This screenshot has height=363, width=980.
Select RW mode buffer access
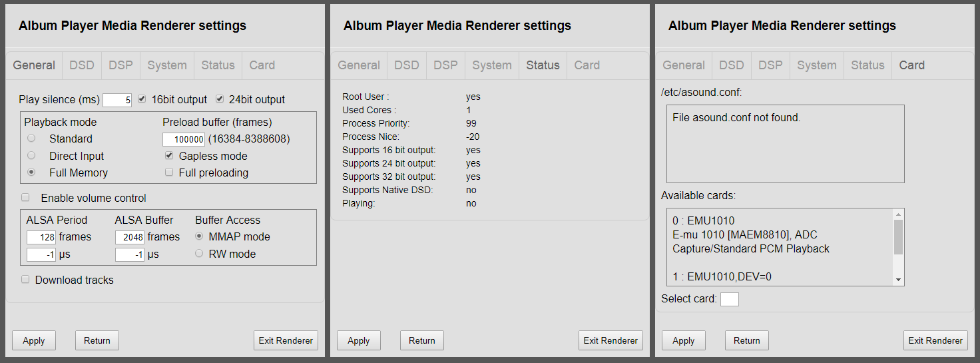pyautogui.click(x=199, y=253)
